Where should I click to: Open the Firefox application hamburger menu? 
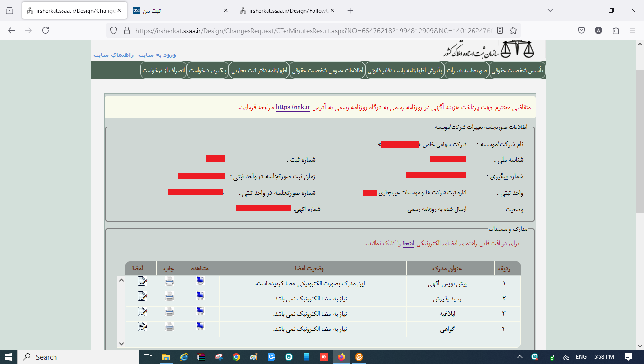point(633,30)
